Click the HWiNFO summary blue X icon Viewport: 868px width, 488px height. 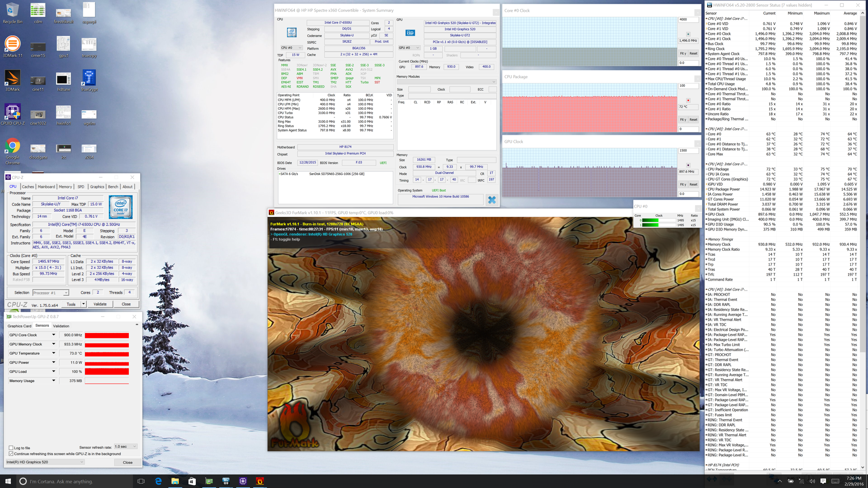click(492, 200)
